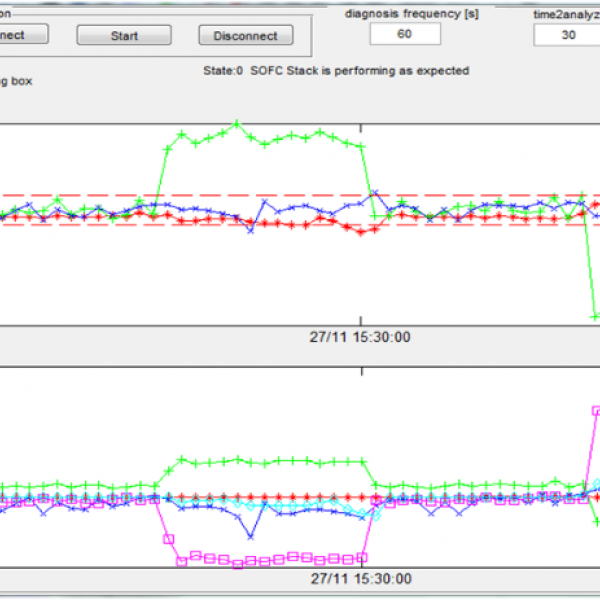The image size is (600, 600).
Task: Click the red star-marker dip in upper chart
Action: (x=362, y=231)
